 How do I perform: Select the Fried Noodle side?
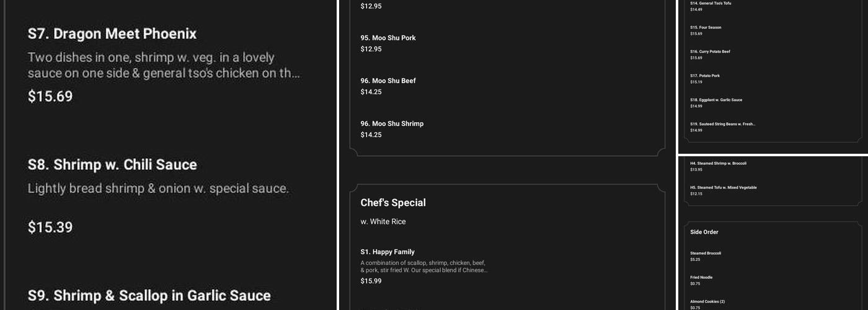coord(701,277)
